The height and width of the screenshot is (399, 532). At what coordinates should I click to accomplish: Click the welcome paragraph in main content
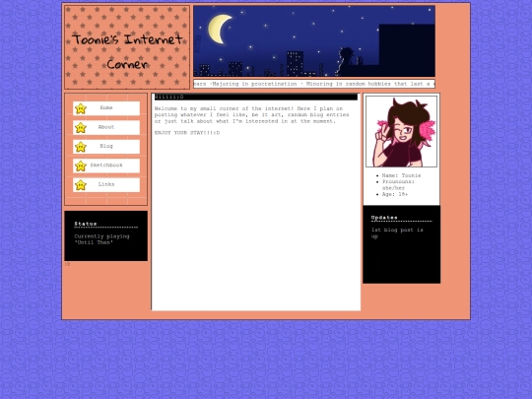click(x=252, y=115)
